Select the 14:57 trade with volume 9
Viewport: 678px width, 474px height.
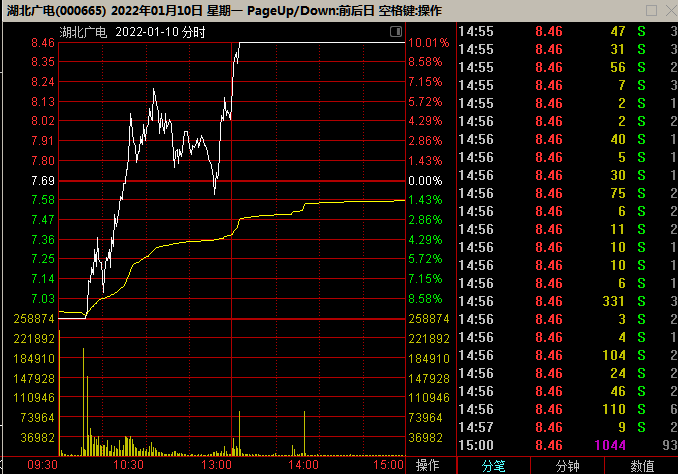point(567,427)
